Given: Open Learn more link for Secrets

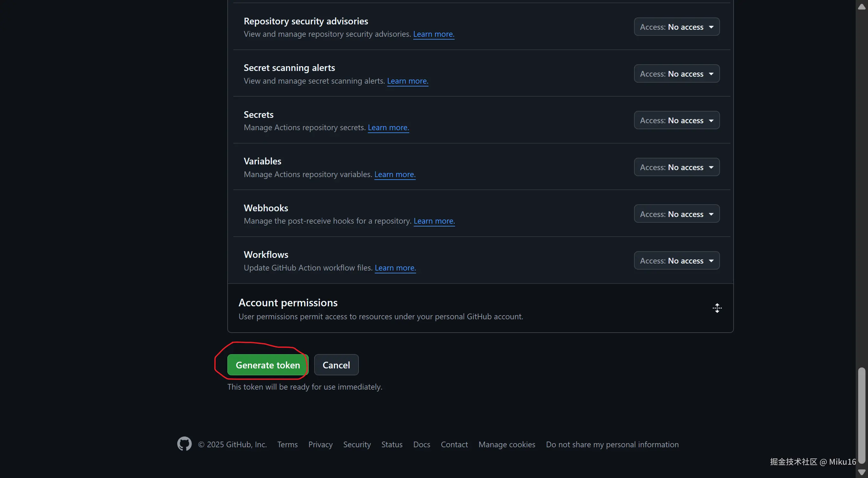Looking at the screenshot, I should tap(389, 128).
